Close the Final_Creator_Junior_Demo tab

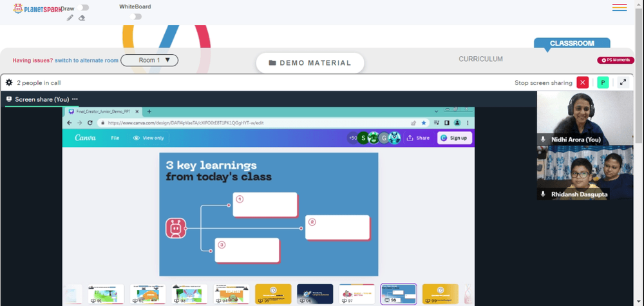click(x=137, y=111)
